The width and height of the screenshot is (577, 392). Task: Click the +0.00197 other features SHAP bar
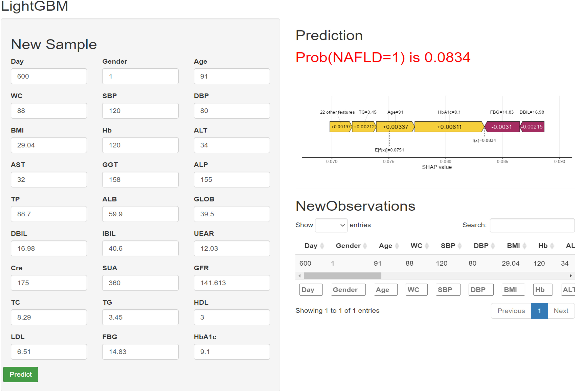point(341,127)
